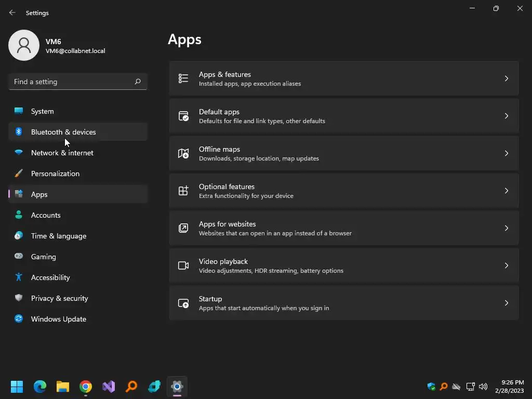The width and height of the screenshot is (532, 399).
Task: Select Network & internet category
Action: [x=78, y=153]
